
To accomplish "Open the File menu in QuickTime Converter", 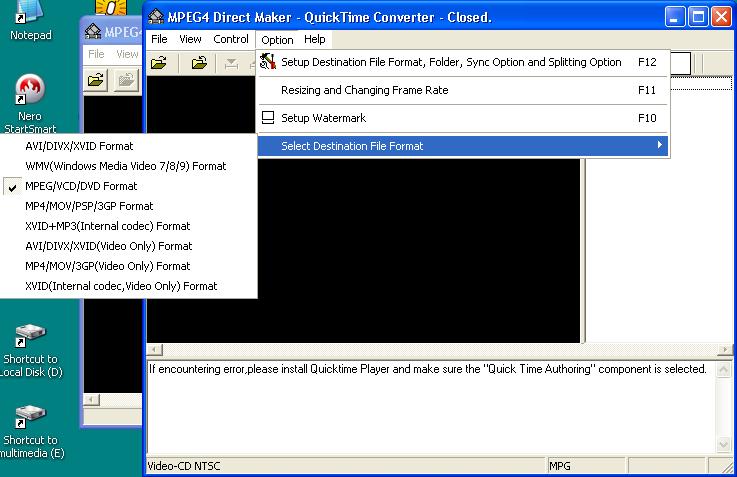I will (x=159, y=39).
